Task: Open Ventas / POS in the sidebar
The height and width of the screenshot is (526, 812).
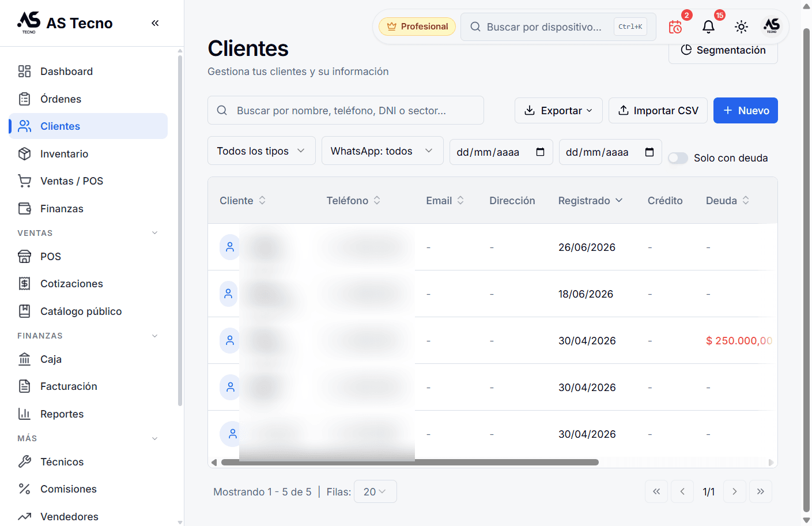Action: [88, 181]
